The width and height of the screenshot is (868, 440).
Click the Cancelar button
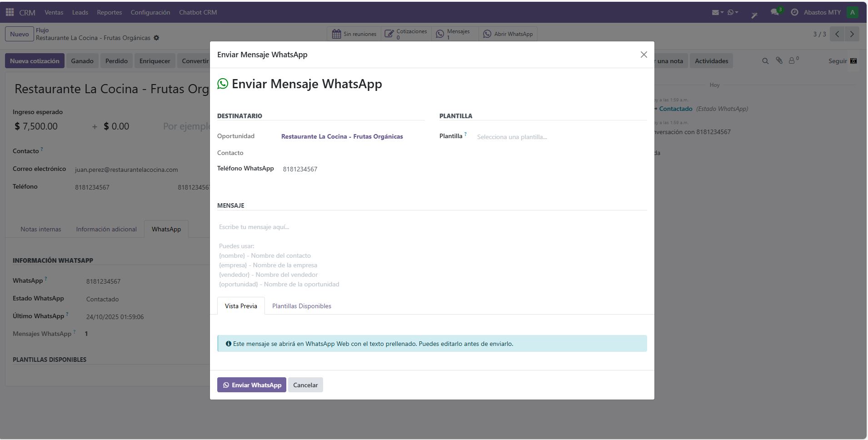point(305,385)
